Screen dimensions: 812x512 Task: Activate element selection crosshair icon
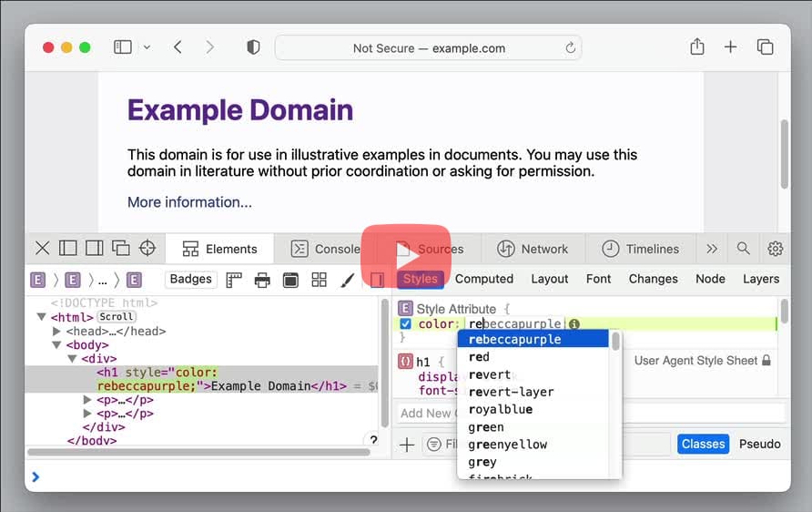(147, 248)
